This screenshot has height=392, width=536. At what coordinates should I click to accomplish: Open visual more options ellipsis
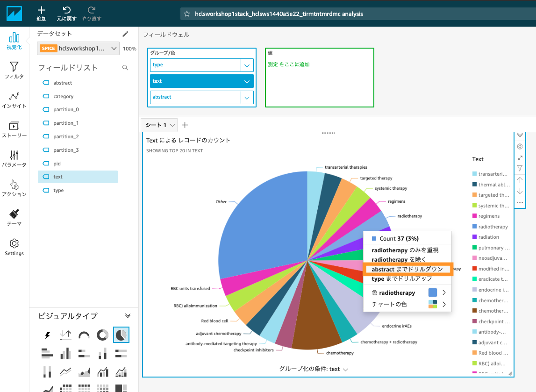coord(520,203)
